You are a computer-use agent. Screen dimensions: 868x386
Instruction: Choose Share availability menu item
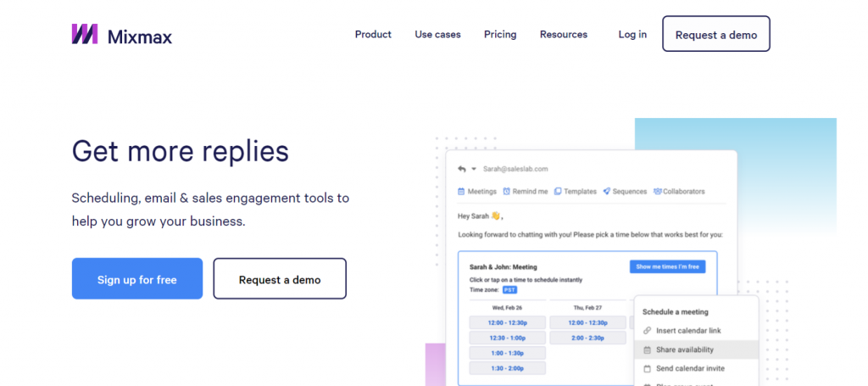(696, 350)
